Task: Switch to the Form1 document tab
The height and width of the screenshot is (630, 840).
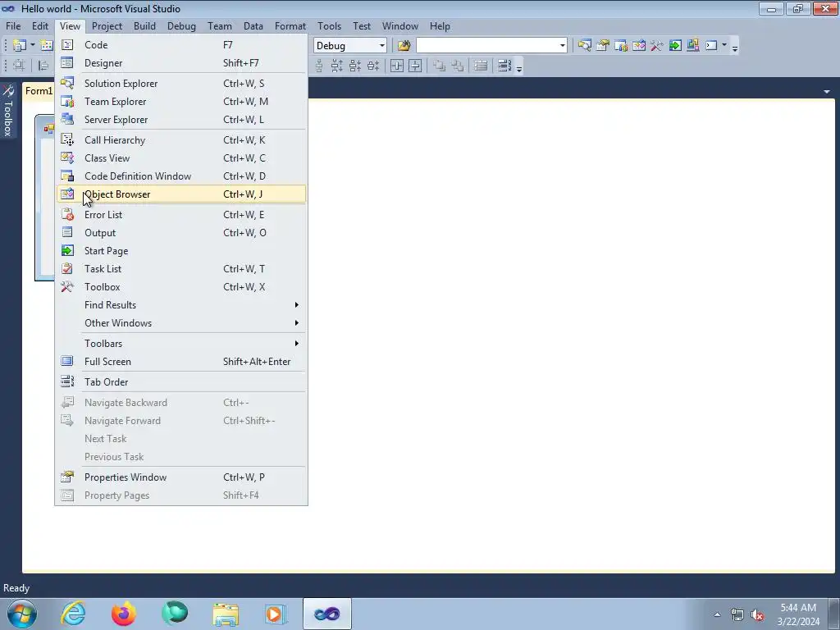Action: tap(39, 91)
